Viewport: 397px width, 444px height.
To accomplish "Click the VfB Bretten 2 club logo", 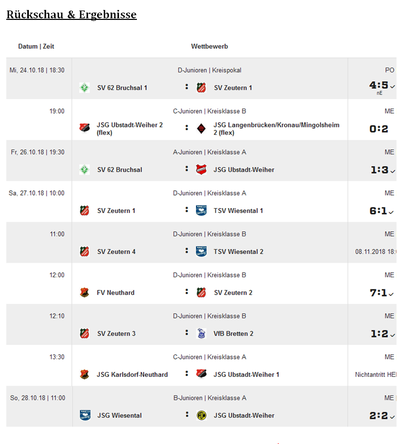I will coord(201,334).
